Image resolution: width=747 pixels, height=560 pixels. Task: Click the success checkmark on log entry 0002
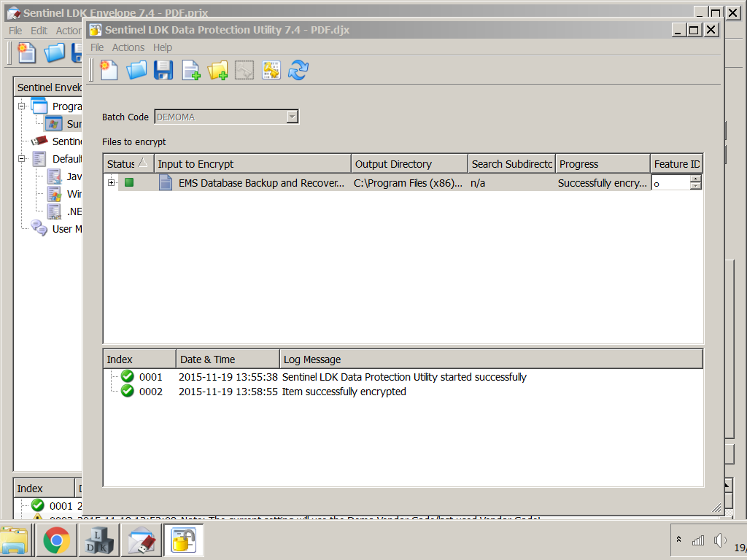[127, 392]
